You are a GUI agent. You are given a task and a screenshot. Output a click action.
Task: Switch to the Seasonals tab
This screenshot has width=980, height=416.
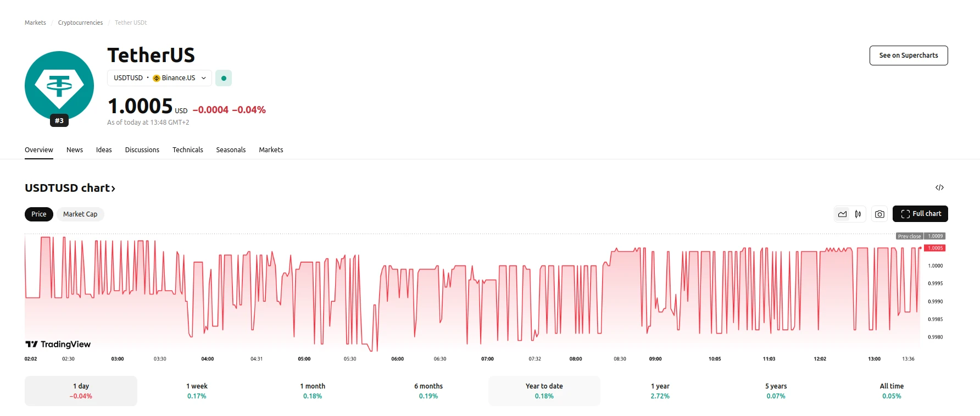(x=231, y=150)
